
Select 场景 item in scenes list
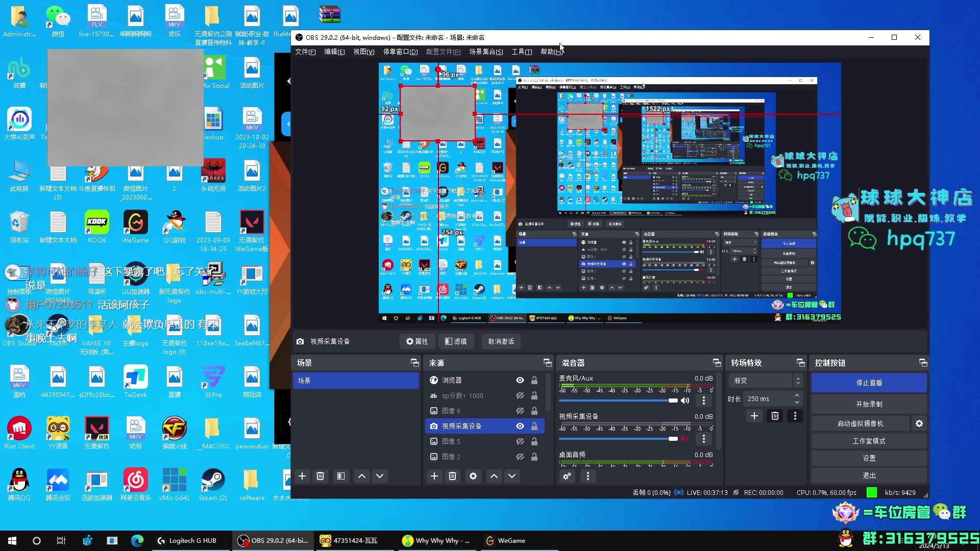tap(356, 381)
